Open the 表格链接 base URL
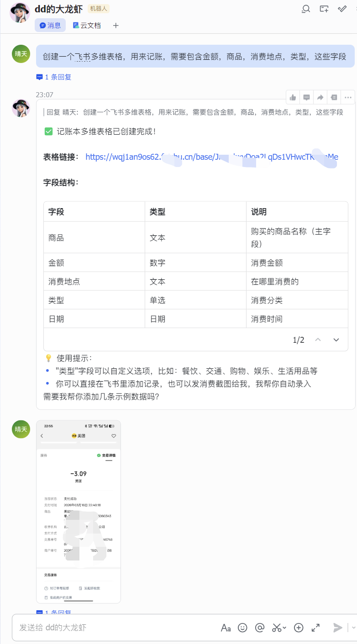This screenshot has height=644, width=357. point(212,157)
